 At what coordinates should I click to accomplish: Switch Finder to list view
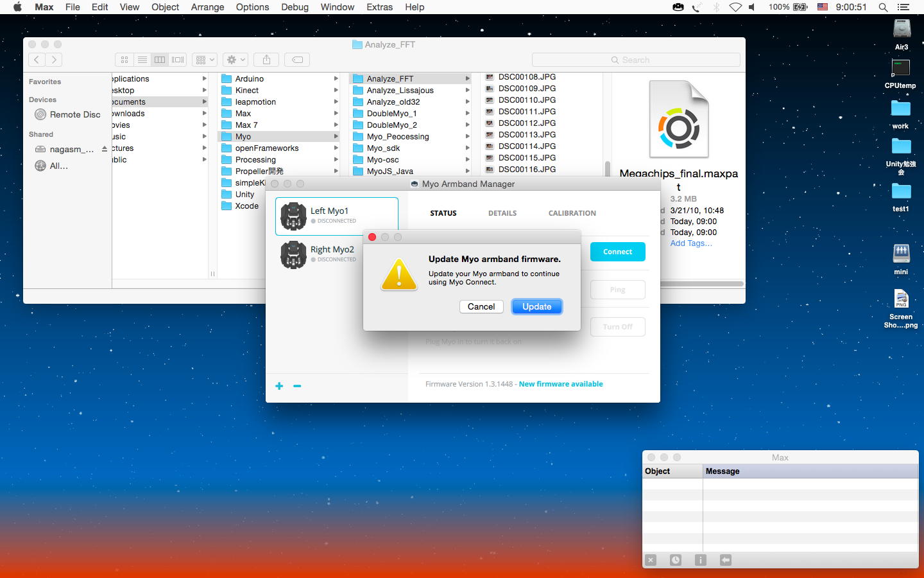coord(142,60)
